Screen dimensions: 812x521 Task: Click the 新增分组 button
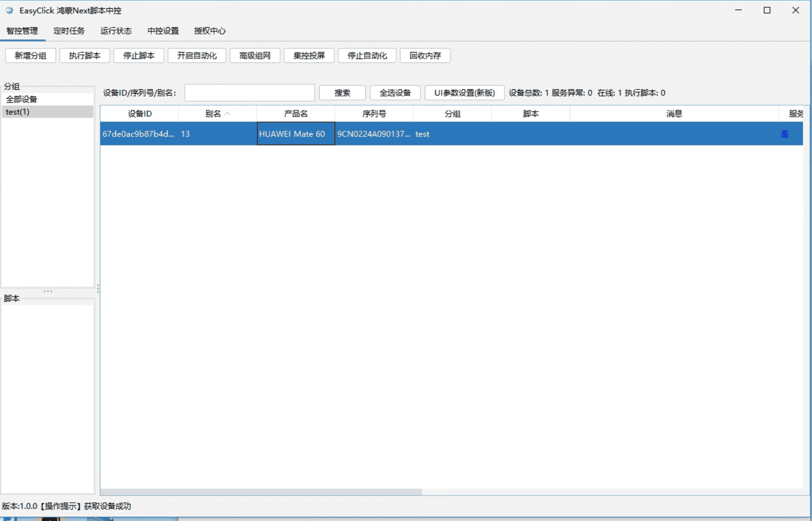click(x=31, y=56)
